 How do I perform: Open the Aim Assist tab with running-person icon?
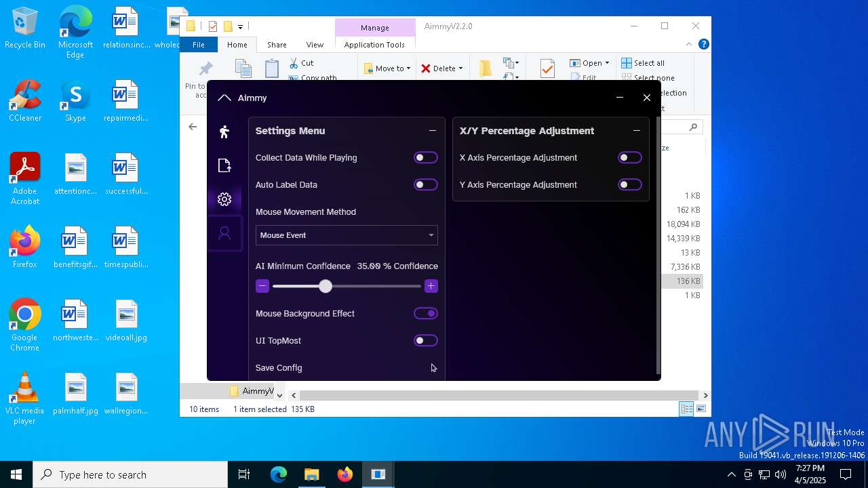(x=224, y=131)
